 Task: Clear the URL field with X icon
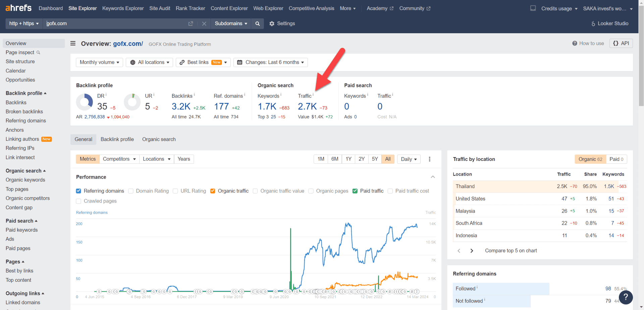[x=204, y=24]
